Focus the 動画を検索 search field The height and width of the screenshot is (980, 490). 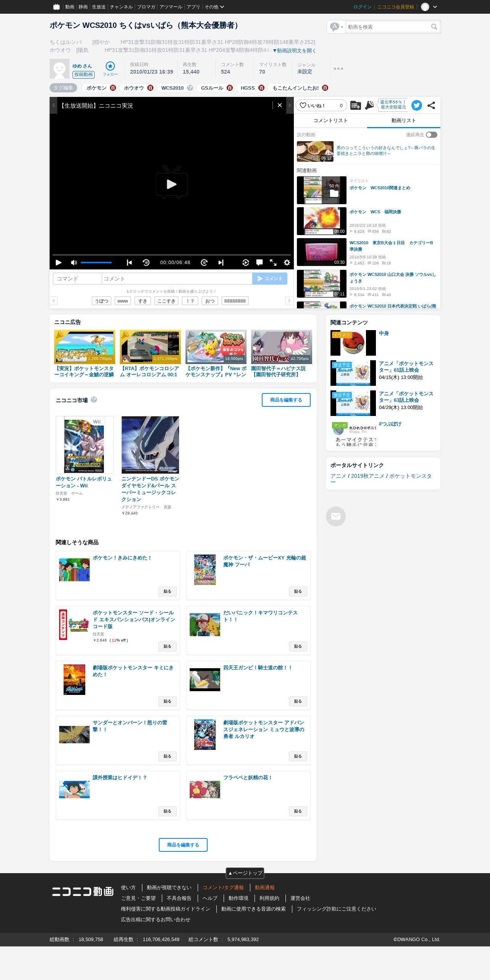pos(387,27)
